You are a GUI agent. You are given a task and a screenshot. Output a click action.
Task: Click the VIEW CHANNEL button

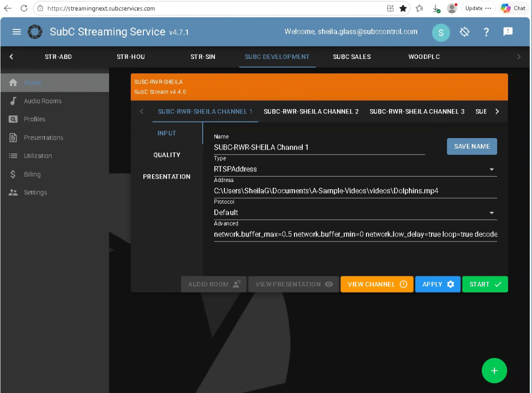coord(377,284)
